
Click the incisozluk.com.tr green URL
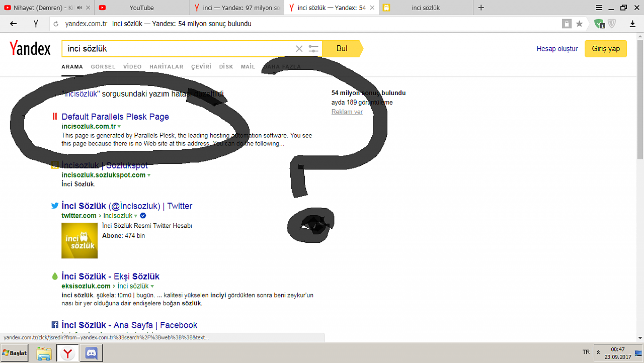point(89,127)
